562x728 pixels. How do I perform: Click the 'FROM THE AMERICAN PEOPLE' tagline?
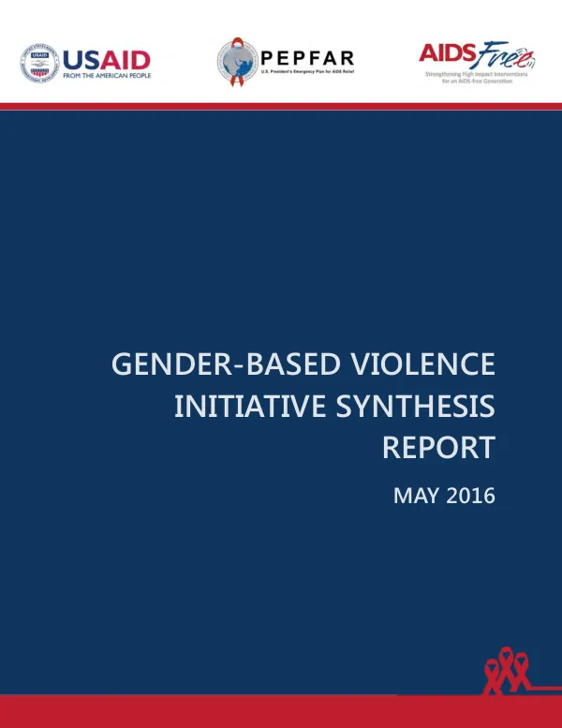pos(107,76)
